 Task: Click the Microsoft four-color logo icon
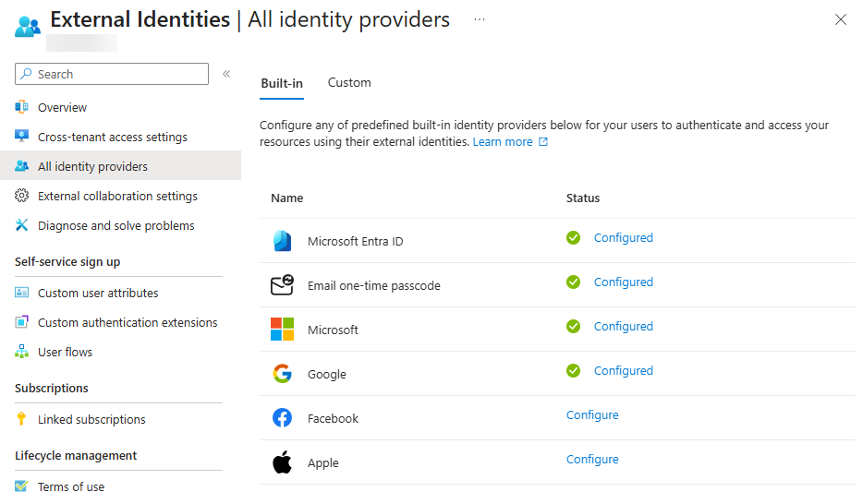[283, 330]
